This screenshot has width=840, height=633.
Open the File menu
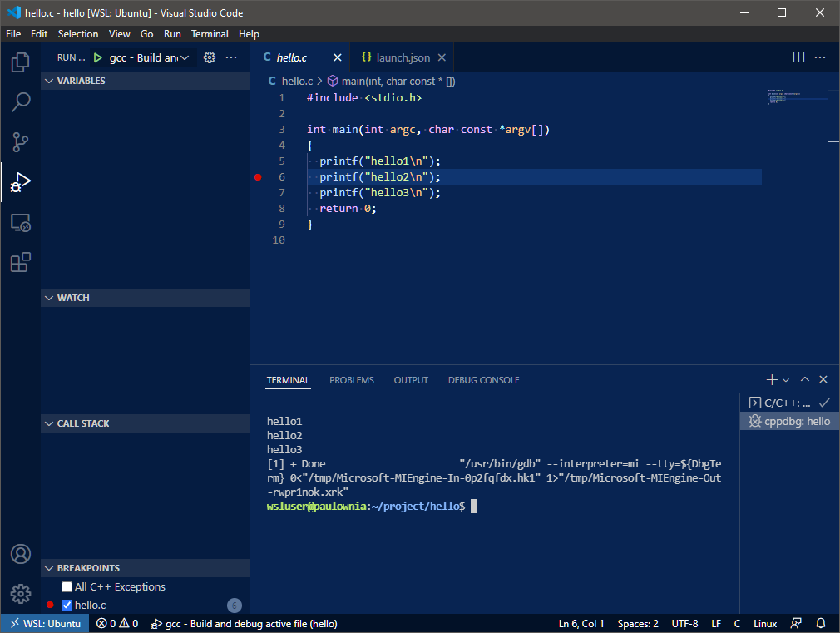coord(13,34)
